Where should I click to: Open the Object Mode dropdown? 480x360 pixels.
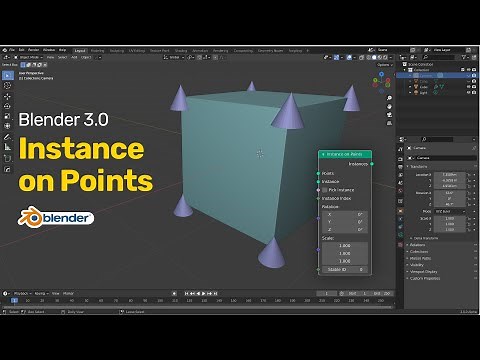(29, 57)
